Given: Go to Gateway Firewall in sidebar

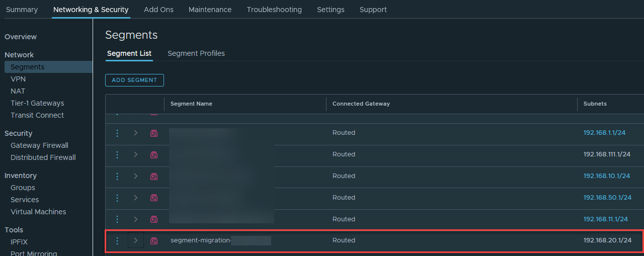Looking at the screenshot, I should (x=39, y=145).
